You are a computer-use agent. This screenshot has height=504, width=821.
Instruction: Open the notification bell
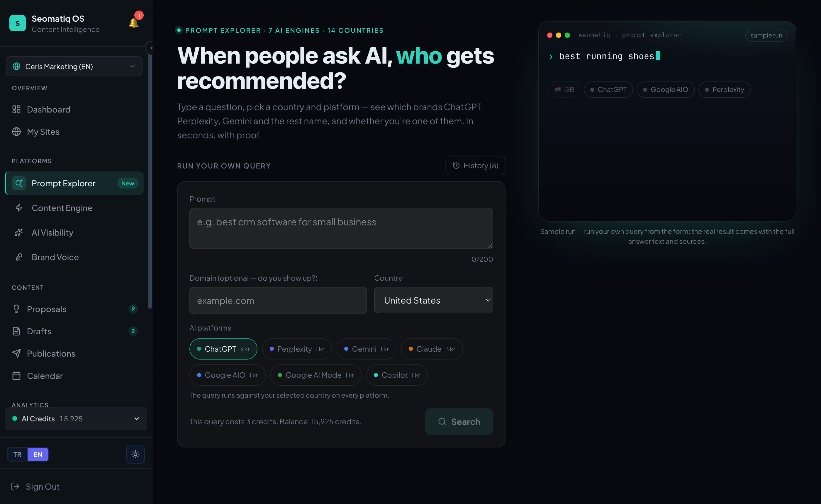[x=134, y=23]
